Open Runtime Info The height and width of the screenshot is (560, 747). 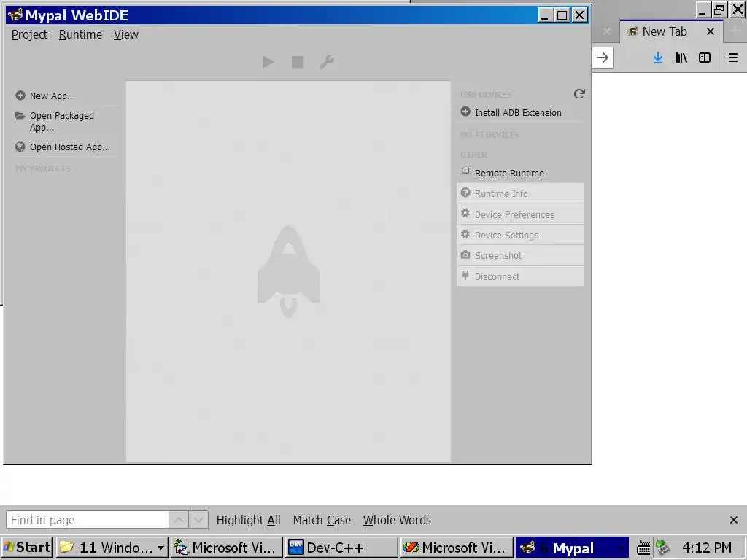click(519, 193)
